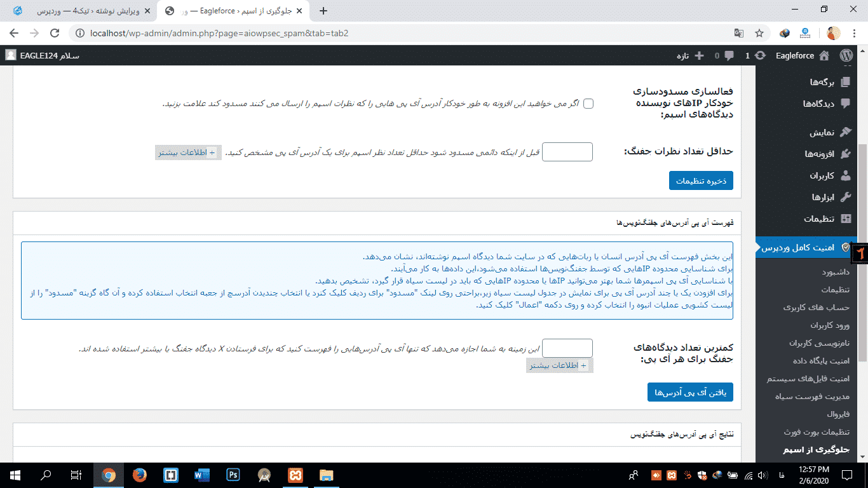The width and height of the screenshot is (868, 488).
Task: Open the Chrome profile avatar
Action: click(x=834, y=33)
